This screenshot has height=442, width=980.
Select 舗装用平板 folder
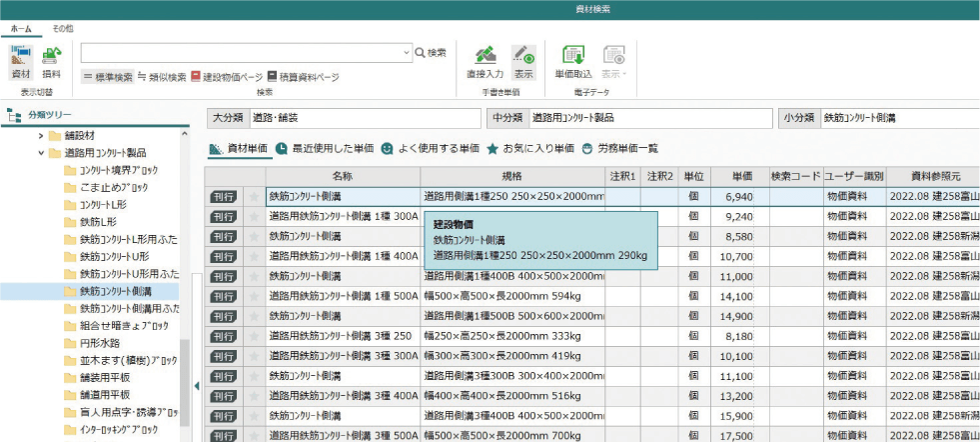97,378
